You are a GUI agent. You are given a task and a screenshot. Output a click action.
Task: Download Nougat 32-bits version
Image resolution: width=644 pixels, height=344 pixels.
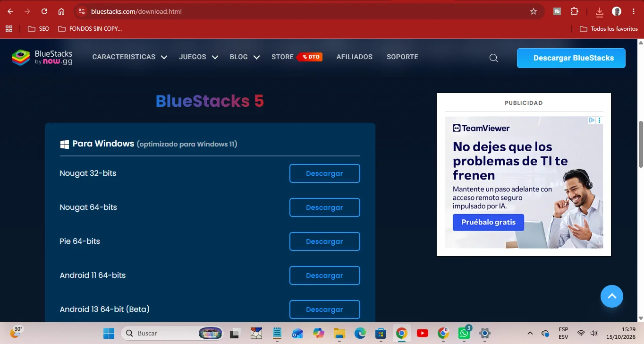point(324,173)
